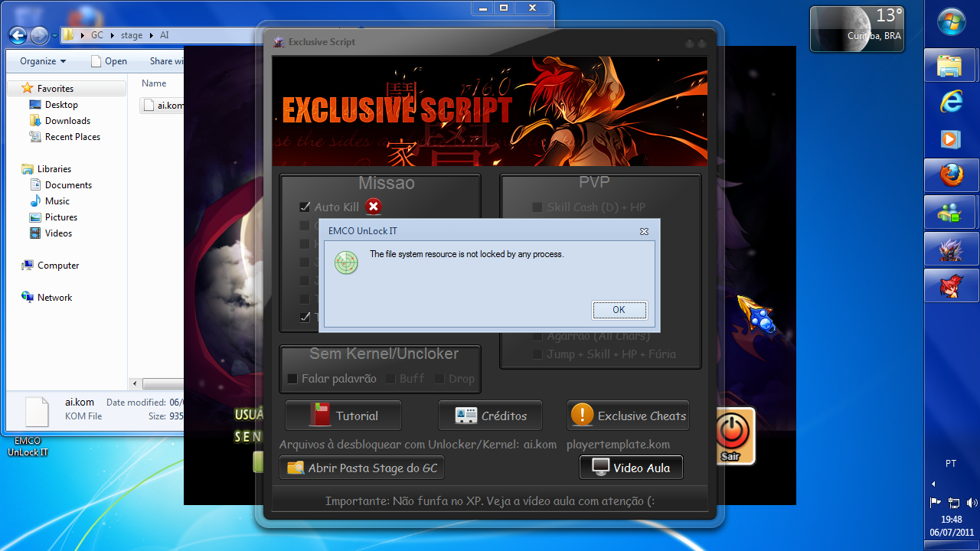Open Windows Explorer from the taskbar
This screenshot has width=980, height=551.
pyautogui.click(x=950, y=67)
